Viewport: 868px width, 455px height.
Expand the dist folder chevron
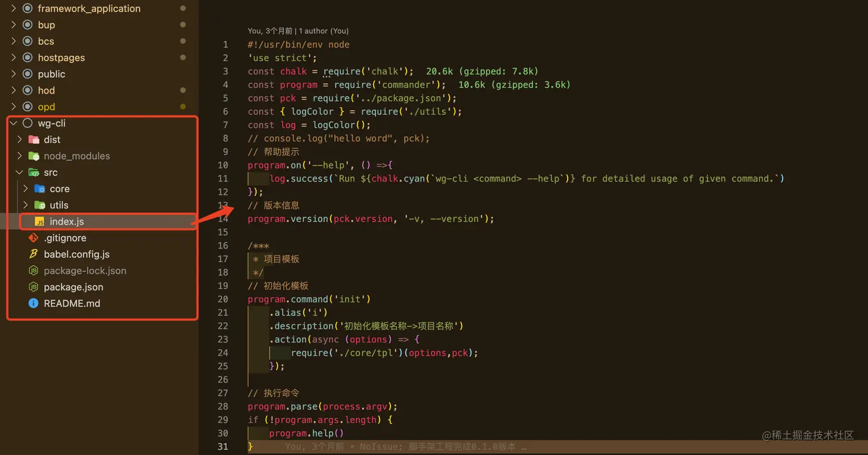[x=20, y=140]
